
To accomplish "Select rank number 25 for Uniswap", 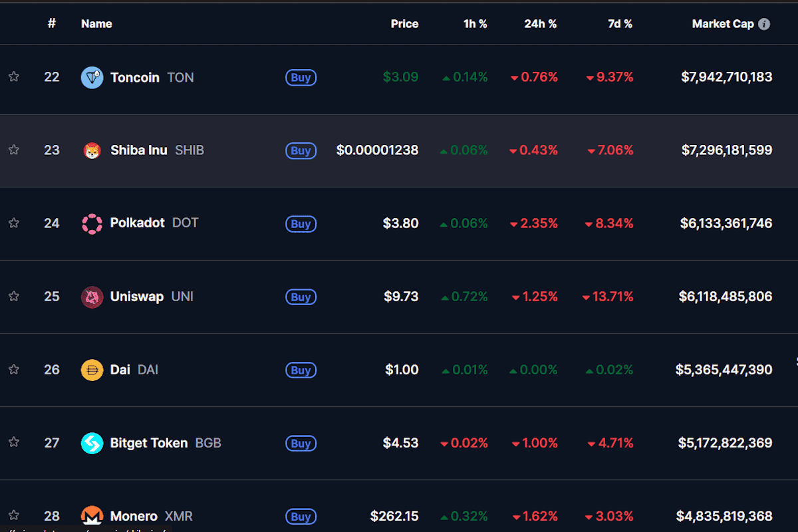I will coord(52,297).
